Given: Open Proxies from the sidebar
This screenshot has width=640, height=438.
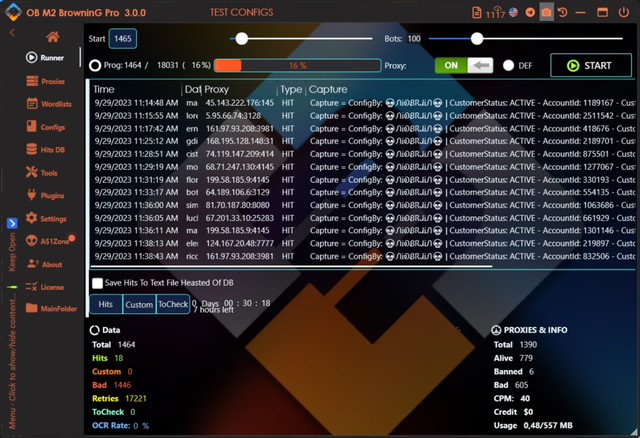Looking at the screenshot, I should pos(45,81).
